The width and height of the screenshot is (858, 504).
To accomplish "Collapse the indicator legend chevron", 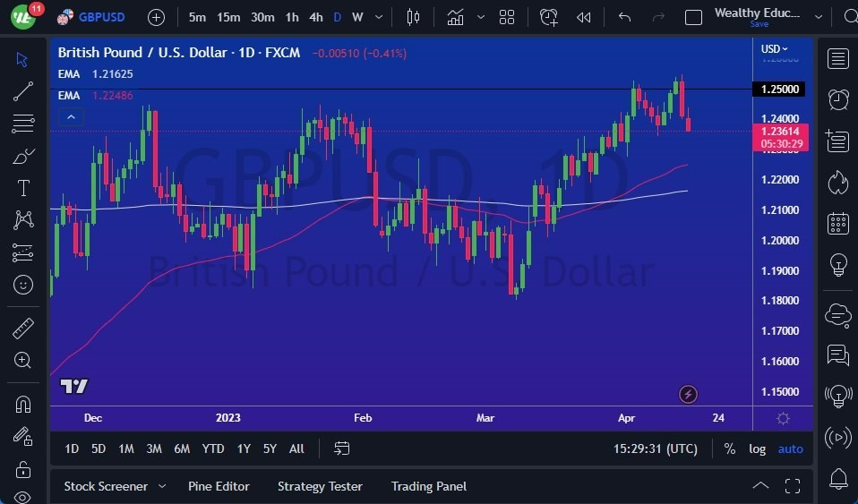I will pyautogui.click(x=71, y=117).
